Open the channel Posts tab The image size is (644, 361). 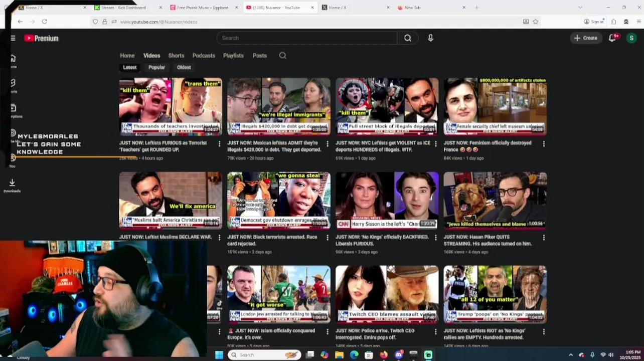pyautogui.click(x=259, y=56)
